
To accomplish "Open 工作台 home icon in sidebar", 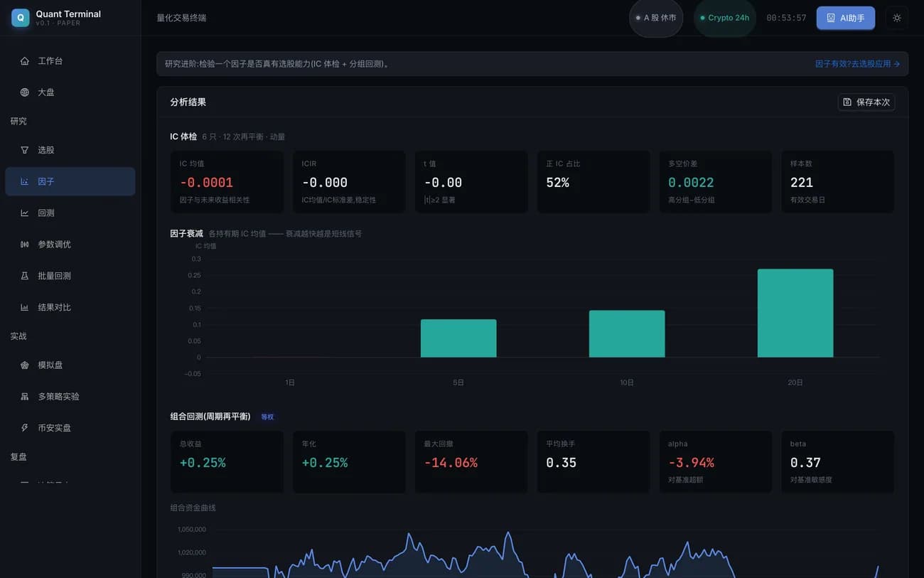I will pos(25,61).
